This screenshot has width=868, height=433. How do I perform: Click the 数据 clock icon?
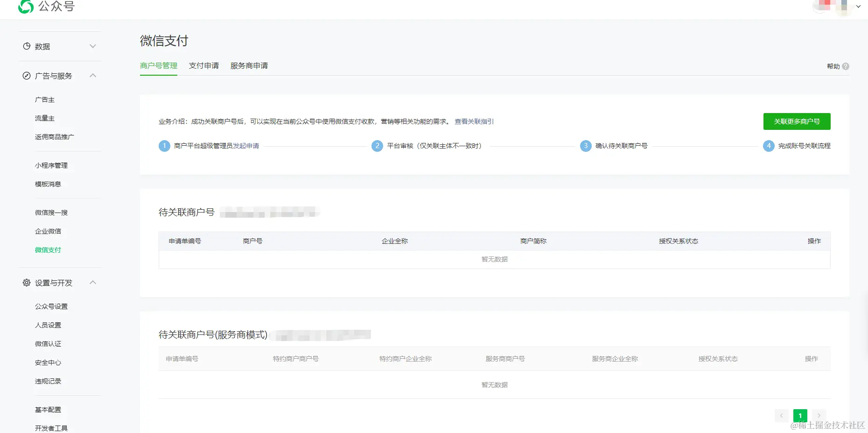(27, 46)
